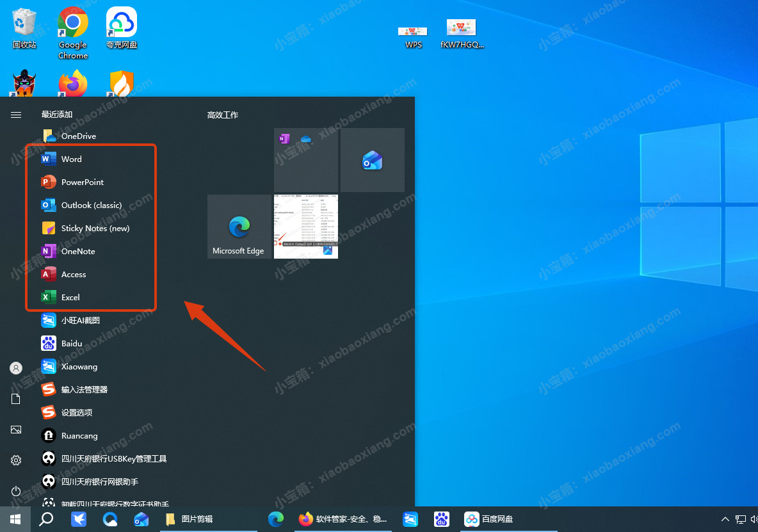758x532 pixels.
Task: Start Access from the app list
Action: pos(73,274)
